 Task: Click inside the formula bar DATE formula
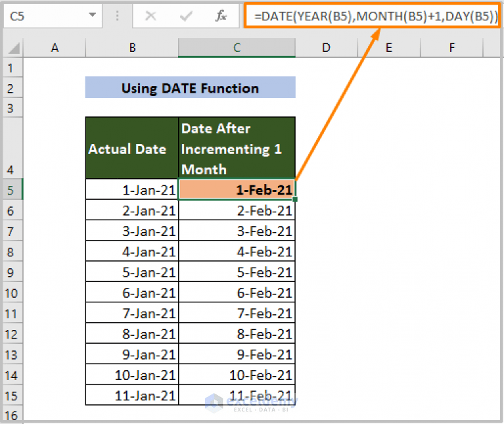[x=372, y=15]
